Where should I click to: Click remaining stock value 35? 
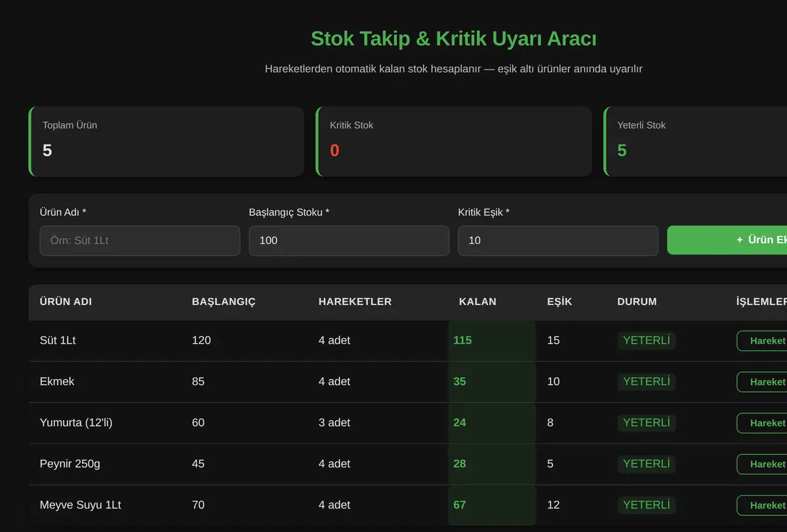[x=460, y=382]
